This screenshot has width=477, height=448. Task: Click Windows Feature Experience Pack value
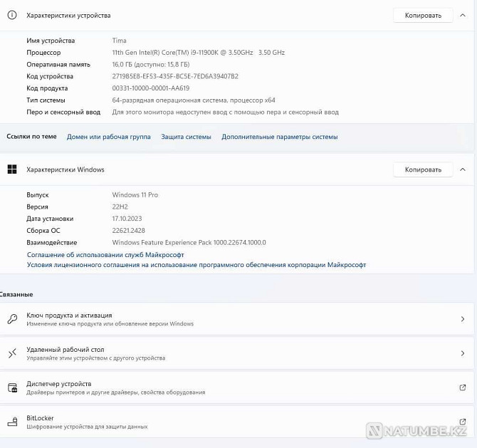click(x=189, y=243)
